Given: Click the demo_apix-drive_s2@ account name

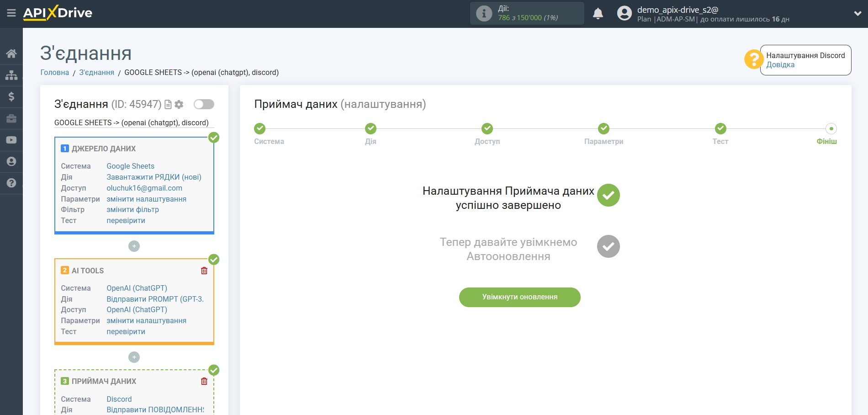Looking at the screenshot, I should (x=677, y=10).
